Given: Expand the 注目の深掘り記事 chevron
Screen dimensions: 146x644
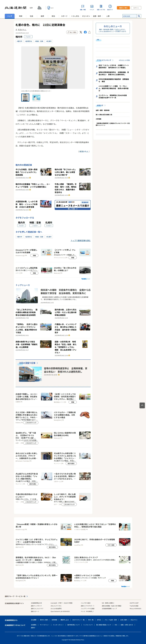Looking at the screenshot, I should [37, 363].
